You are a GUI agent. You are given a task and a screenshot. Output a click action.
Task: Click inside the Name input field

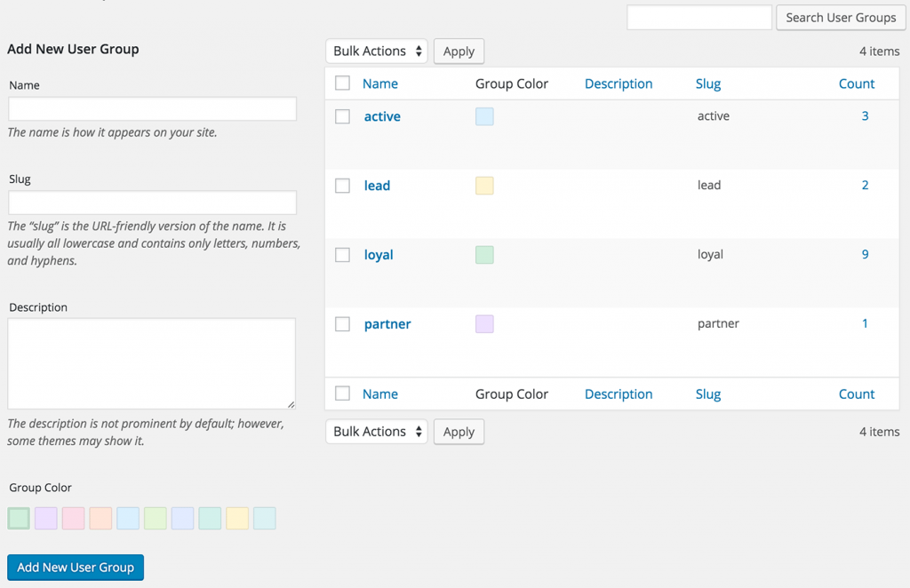pos(151,108)
